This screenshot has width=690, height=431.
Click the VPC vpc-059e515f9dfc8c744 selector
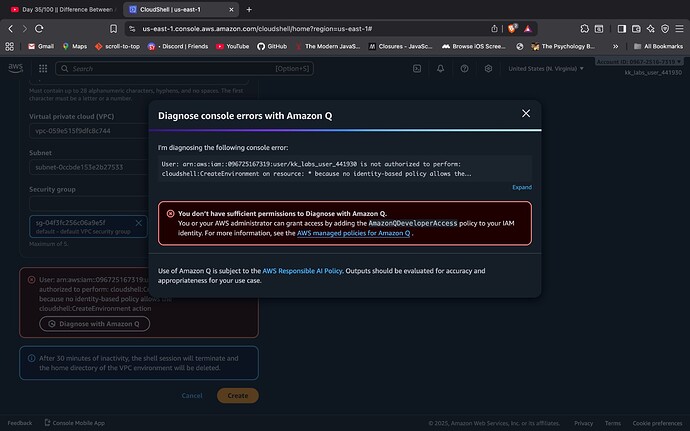click(x=88, y=131)
